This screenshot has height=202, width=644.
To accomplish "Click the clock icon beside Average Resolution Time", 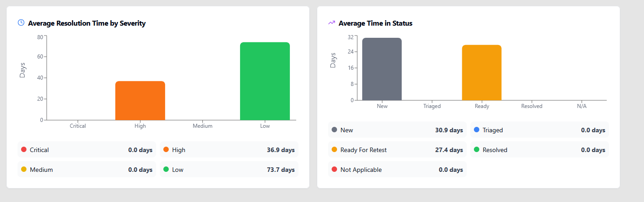I will (x=21, y=22).
